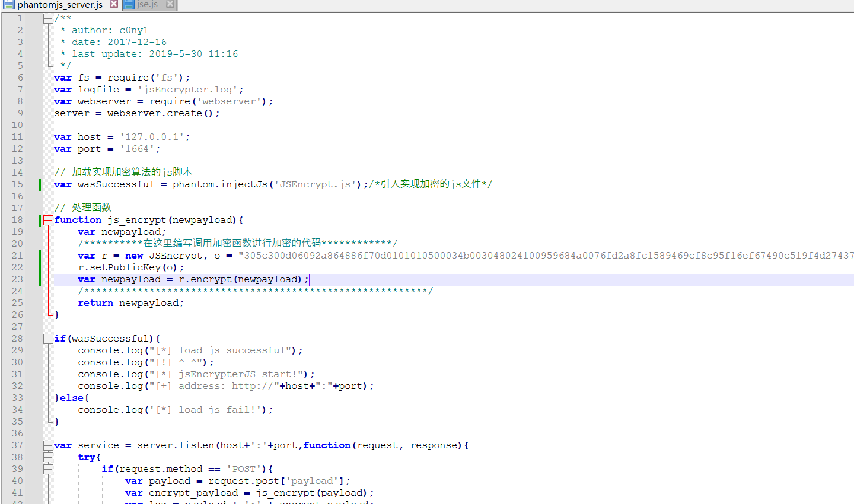Switch to the jse.js tab
Viewport: 854px width, 504px height.
coord(147,5)
